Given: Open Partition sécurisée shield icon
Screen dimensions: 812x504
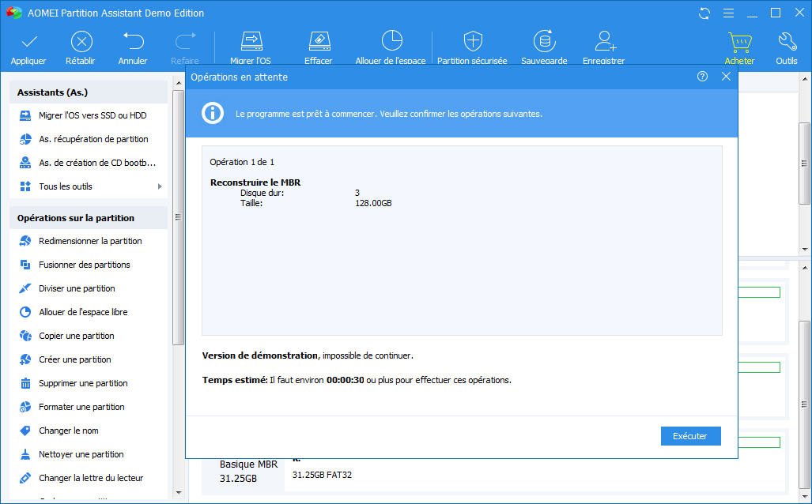Looking at the screenshot, I should click(472, 41).
